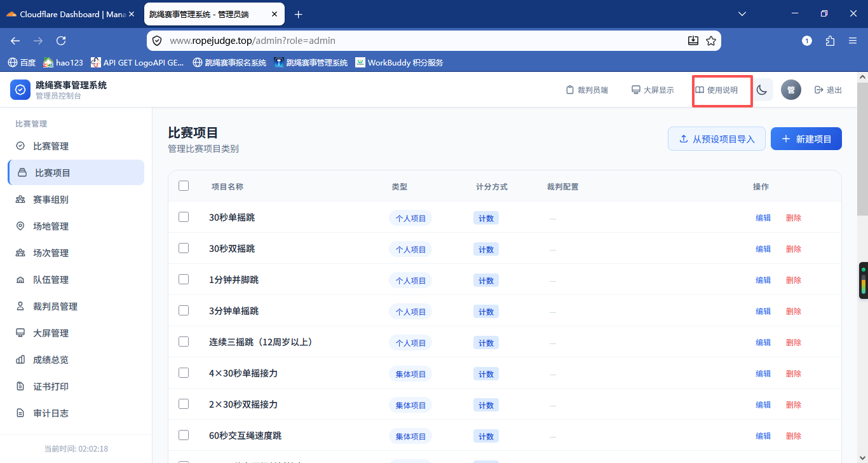Screen dimensions: 868x463
Task: Click 编辑 for 4×30秒单摇接力
Action: click(x=763, y=373)
